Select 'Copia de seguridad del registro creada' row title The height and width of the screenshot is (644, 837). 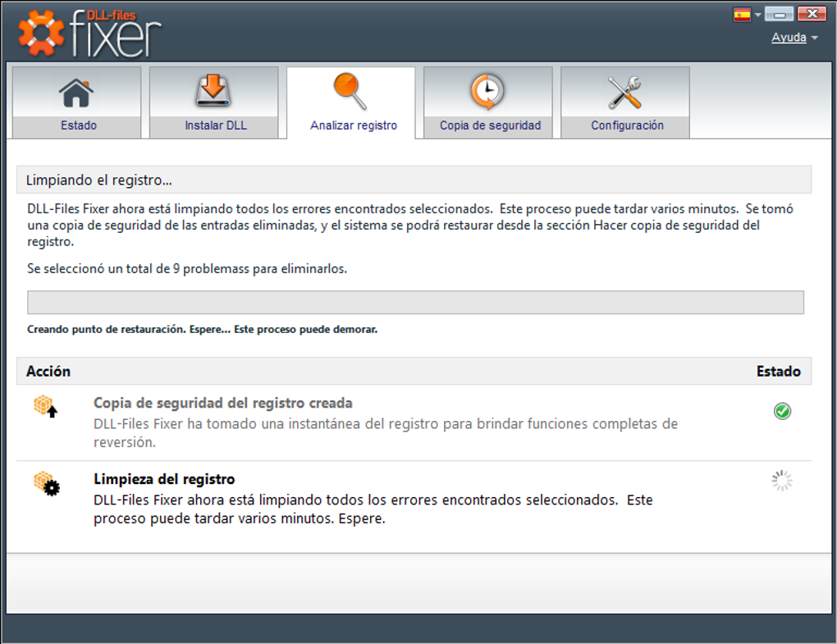coord(222,403)
